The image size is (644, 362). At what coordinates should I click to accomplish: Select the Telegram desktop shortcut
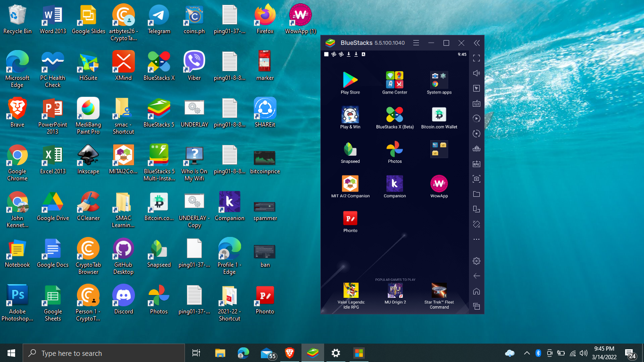pyautogui.click(x=159, y=19)
